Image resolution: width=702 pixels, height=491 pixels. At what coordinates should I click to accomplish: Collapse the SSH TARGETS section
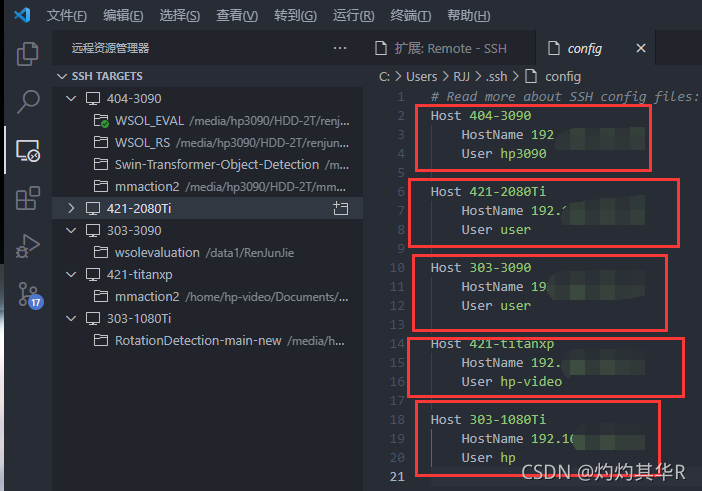(62, 77)
